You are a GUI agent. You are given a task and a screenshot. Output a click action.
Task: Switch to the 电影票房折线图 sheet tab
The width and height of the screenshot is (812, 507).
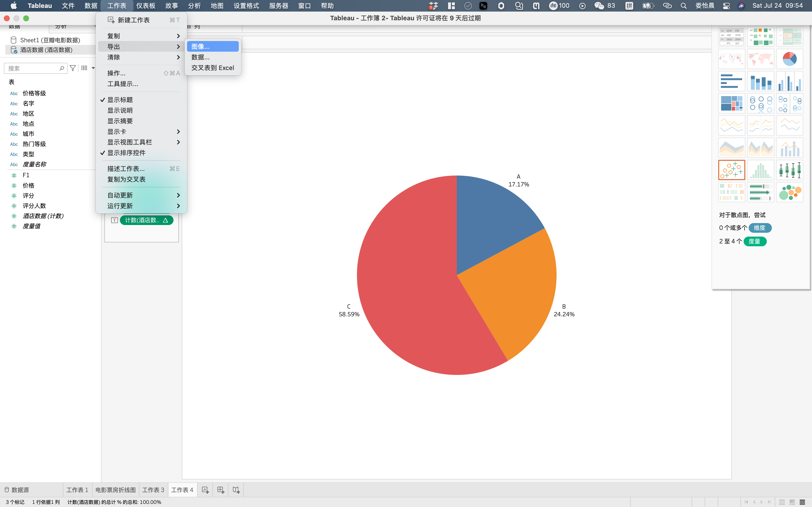(x=116, y=490)
